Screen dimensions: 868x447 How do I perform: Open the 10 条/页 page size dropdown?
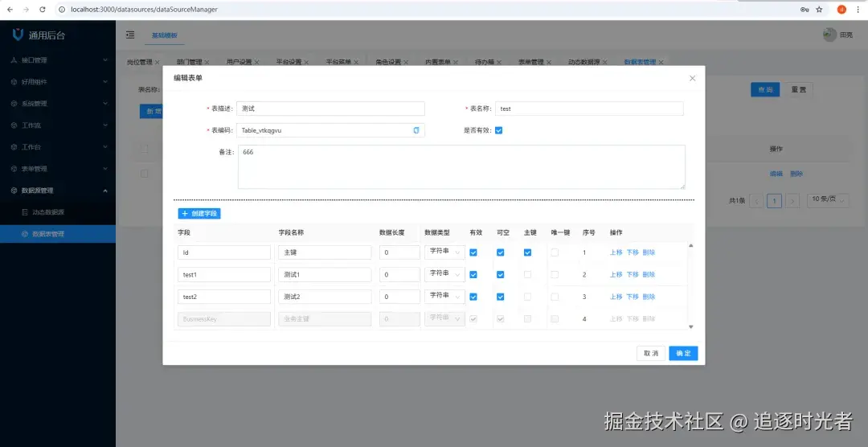click(x=828, y=200)
